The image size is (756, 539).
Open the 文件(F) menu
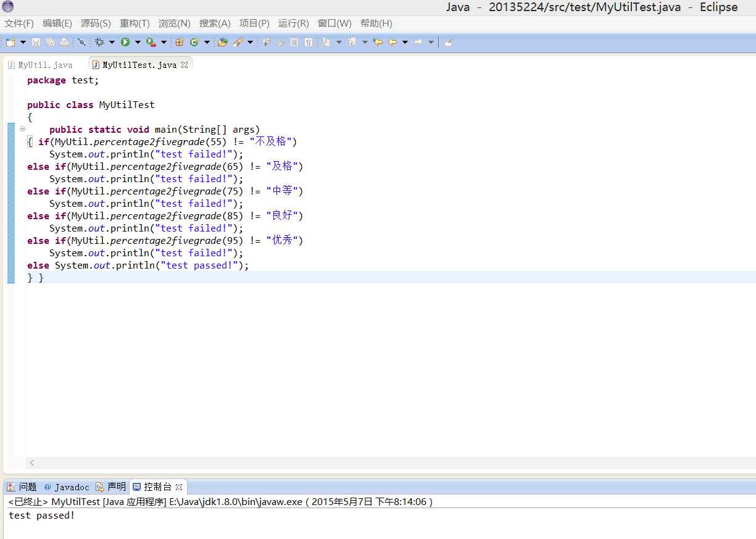tap(19, 23)
